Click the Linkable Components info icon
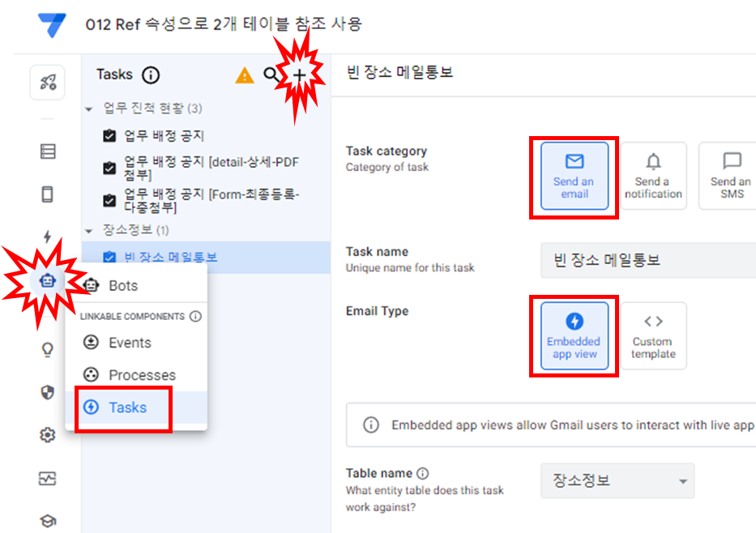756x533 pixels. (195, 317)
